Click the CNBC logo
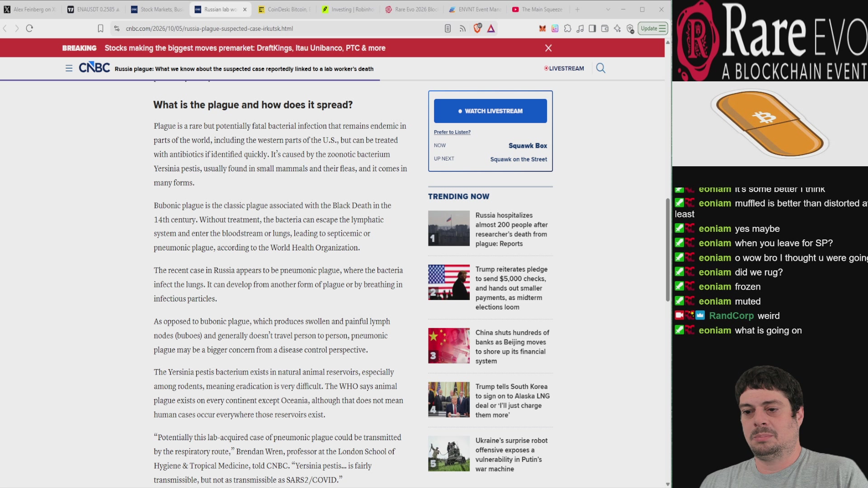This screenshot has width=868, height=488. click(94, 68)
